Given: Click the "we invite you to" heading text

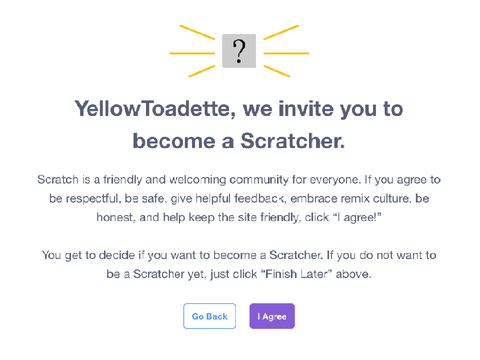Looking at the screenshot, I should (x=323, y=109).
